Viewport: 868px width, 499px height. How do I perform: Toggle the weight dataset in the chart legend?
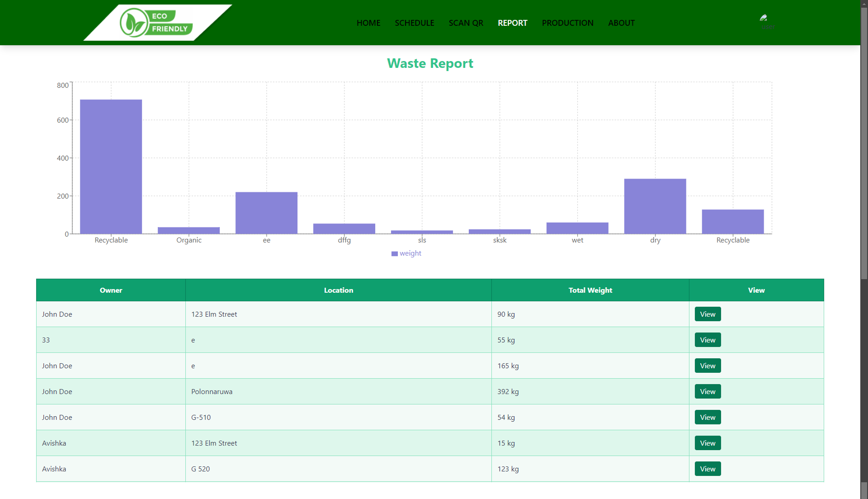pos(406,253)
